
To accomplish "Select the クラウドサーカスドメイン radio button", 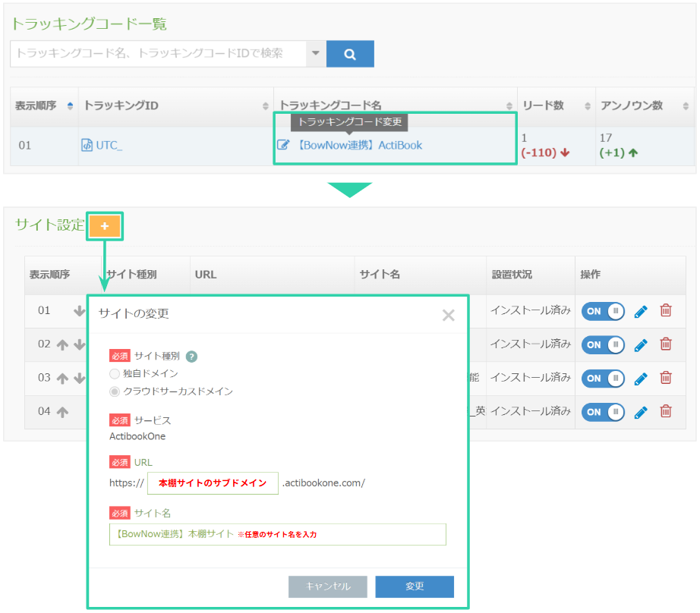I will click(x=115, y=391).
